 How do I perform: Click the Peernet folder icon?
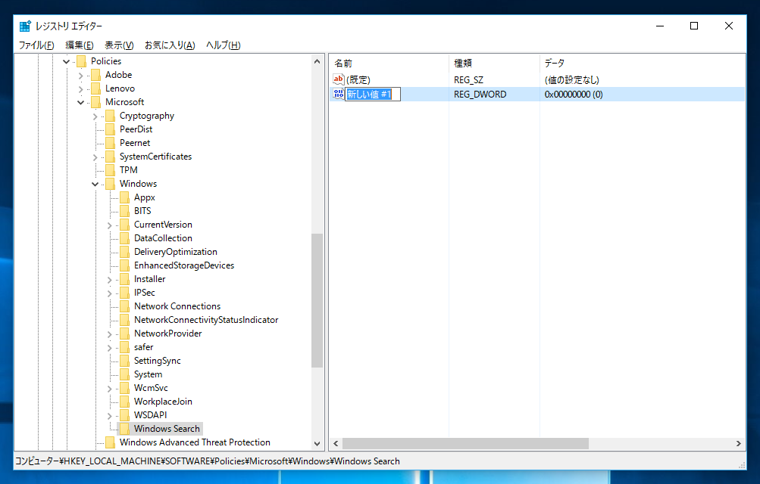pyautogui.click(x=111, y=143)
